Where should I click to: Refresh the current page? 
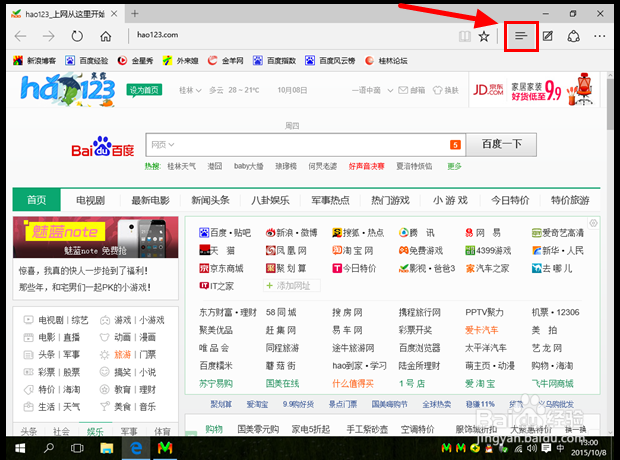tap(77, 36)
